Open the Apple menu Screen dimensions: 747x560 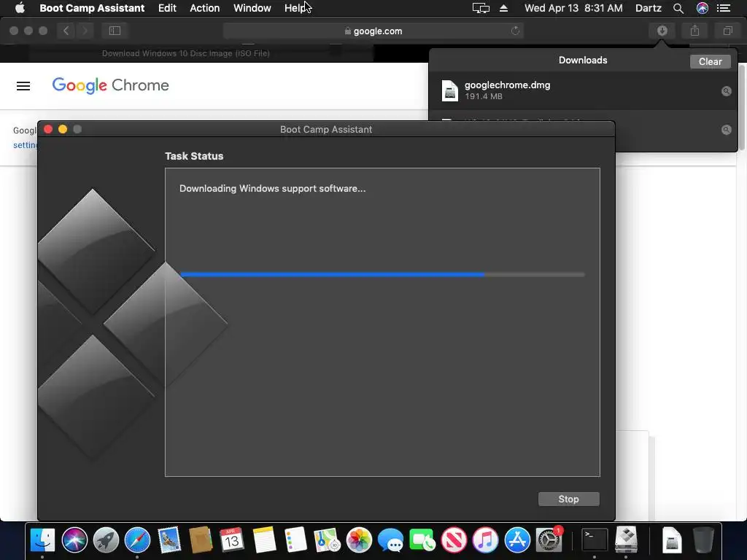(20, 7)
